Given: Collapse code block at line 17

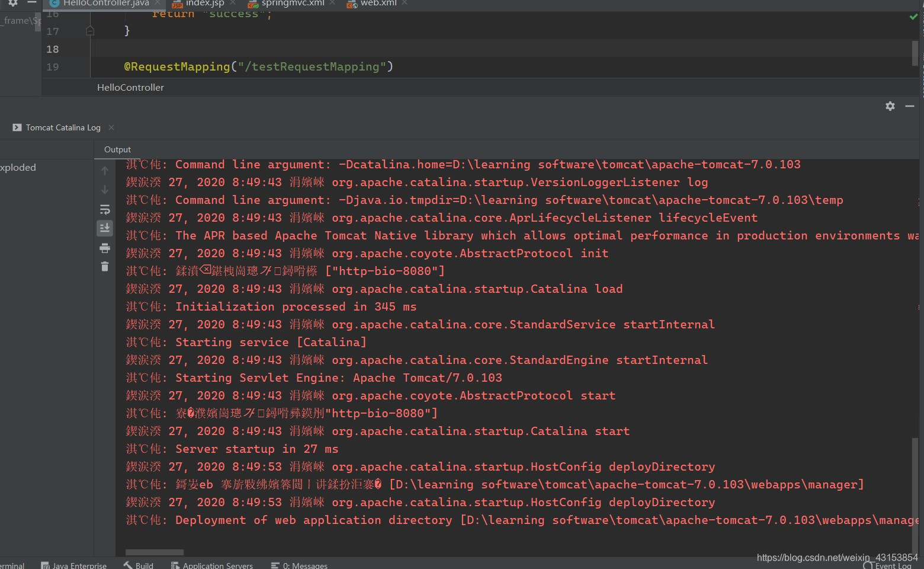Looking at the screenshot, I should pyautogui.click(x=90, y=31).
